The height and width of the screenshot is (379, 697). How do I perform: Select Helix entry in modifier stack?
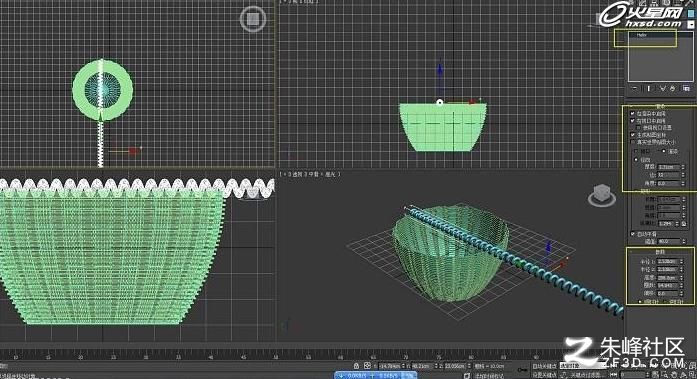[x=641, y=35]
